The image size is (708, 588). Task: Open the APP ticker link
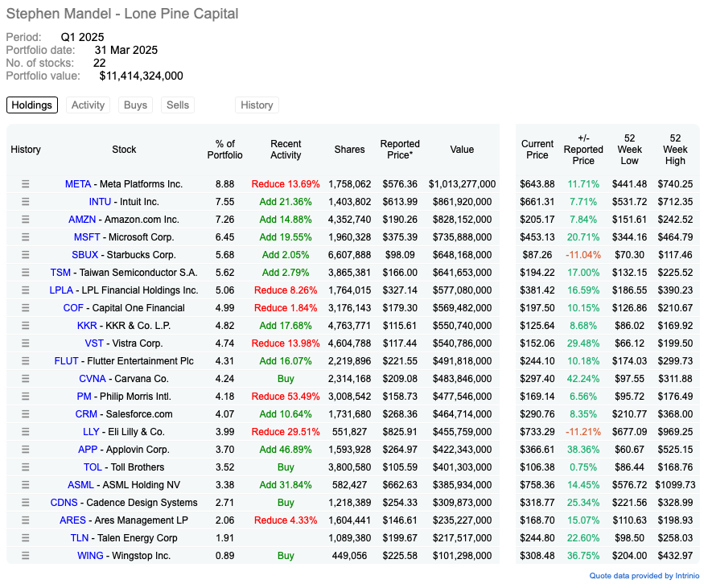pyautogui.click(x=88, y=450)
